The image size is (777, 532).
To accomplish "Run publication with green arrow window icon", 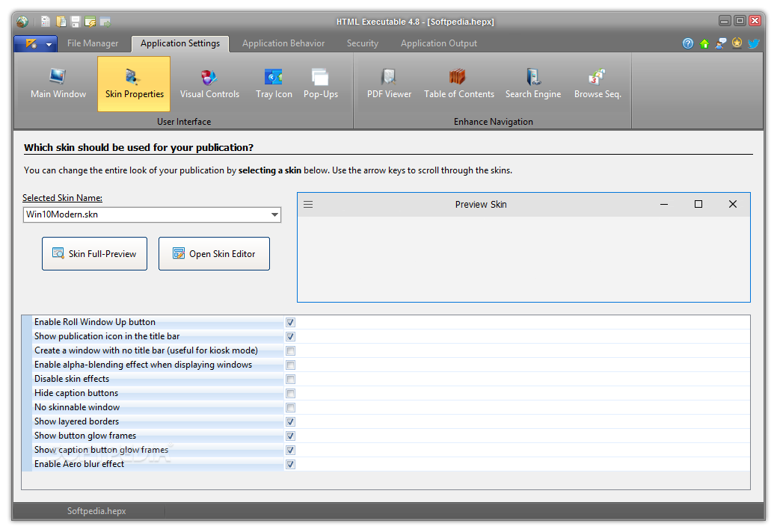I will [x=105, y=22].
